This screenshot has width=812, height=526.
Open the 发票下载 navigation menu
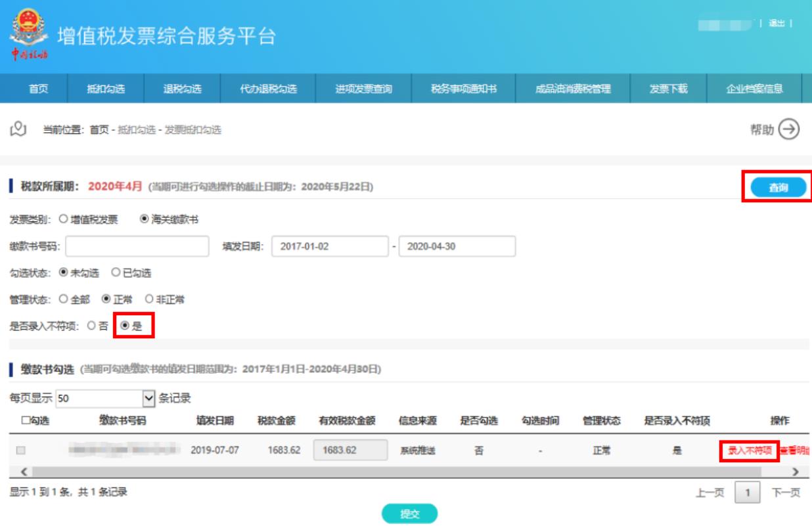[x=669, y=91]
